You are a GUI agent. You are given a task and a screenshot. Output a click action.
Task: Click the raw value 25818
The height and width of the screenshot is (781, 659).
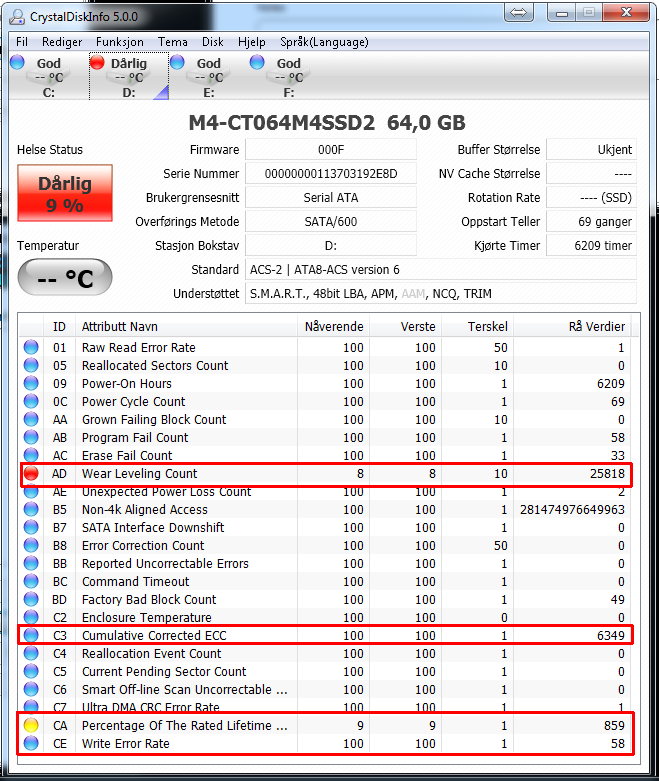tap(607, 473)
